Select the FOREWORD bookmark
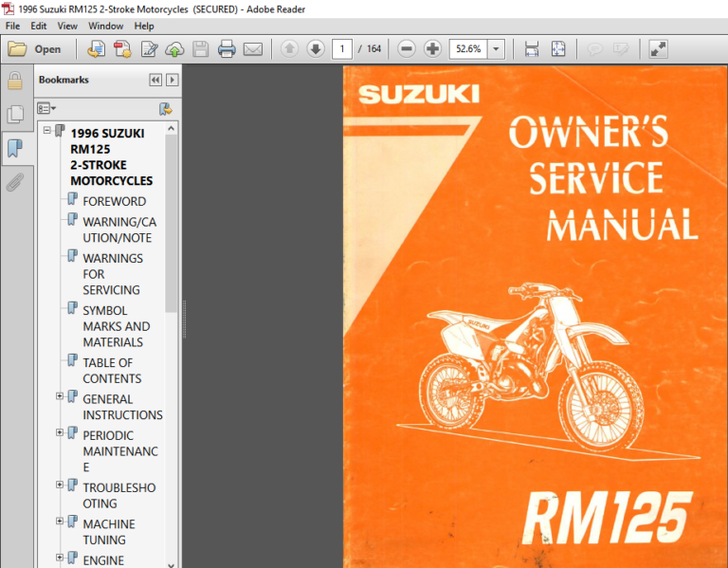The width and height of the screenshot is (728, 568). pos(114,202)
